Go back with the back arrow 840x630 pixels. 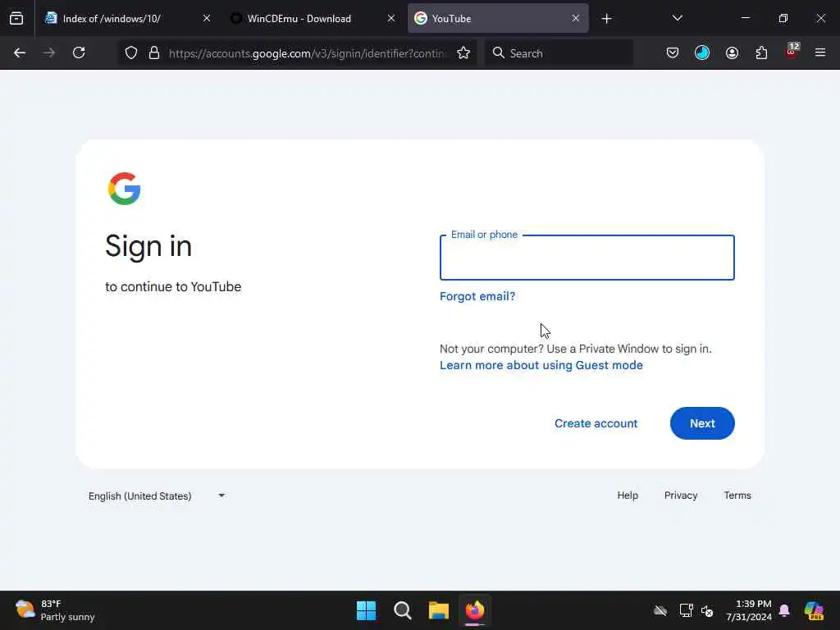click(x=20, y=53)
